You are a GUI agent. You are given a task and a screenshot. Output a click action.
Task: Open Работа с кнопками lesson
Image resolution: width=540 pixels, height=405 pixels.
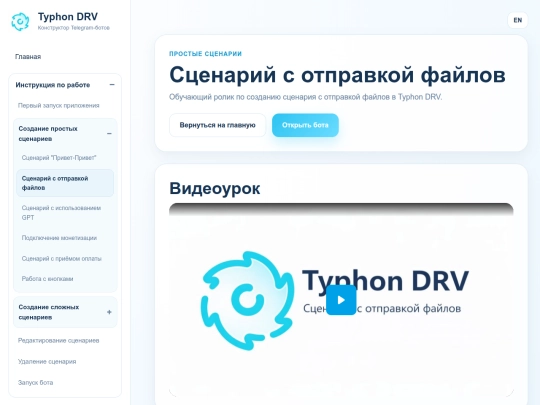coord(47,279)
